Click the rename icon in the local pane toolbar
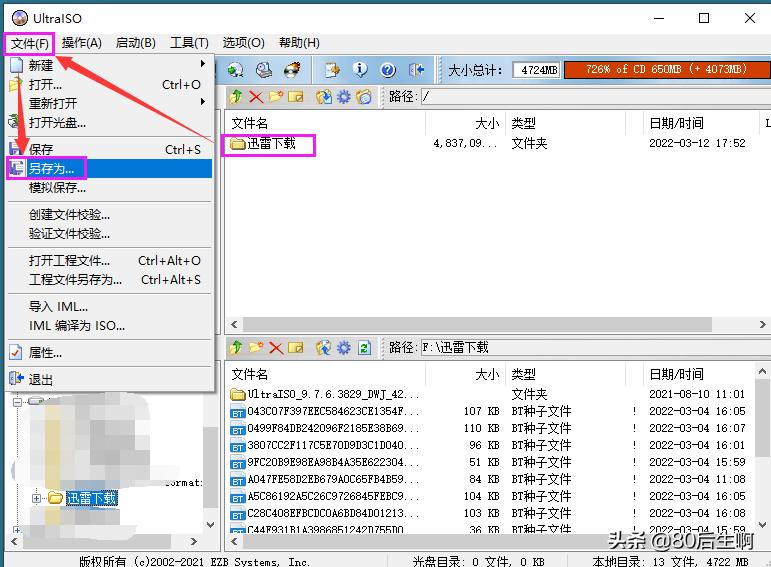This screenshot has width=771, height=567. (x=296, y=348)
